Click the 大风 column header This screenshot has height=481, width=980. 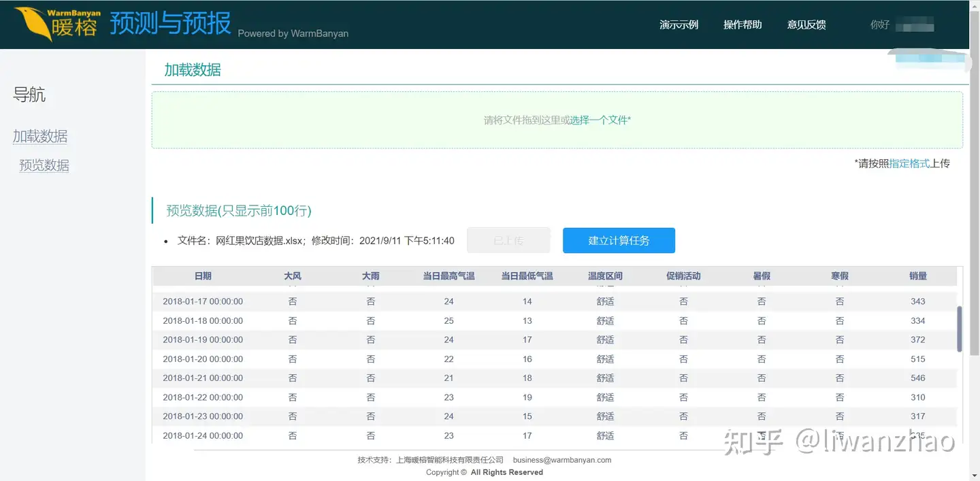[293, 276]
